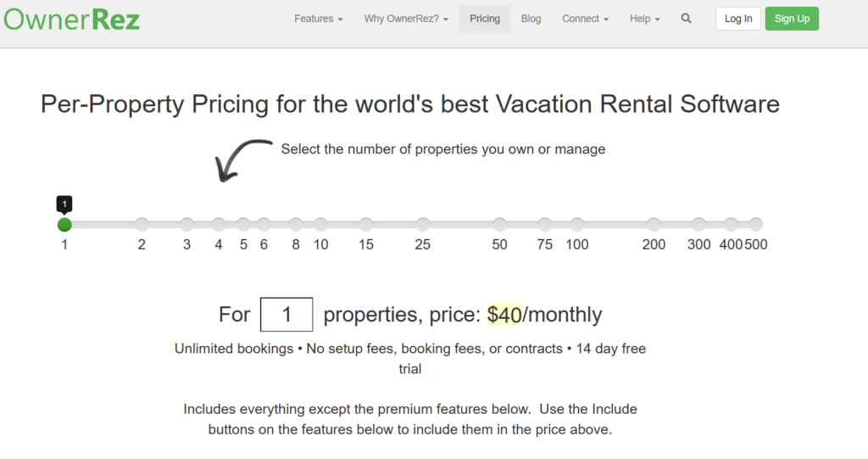Click the green Sign Up button
The image size is (868, 459).
pos(791,19)
